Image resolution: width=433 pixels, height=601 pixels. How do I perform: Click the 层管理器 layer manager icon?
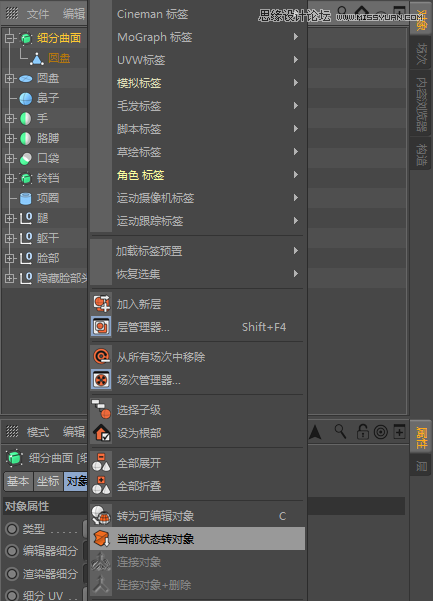tap(102, 327)
